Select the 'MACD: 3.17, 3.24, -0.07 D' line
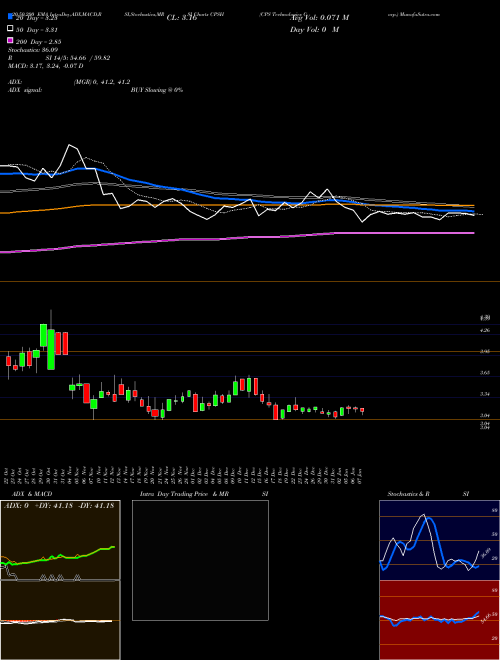The image size is (500, 660). [x=45, y=66]
